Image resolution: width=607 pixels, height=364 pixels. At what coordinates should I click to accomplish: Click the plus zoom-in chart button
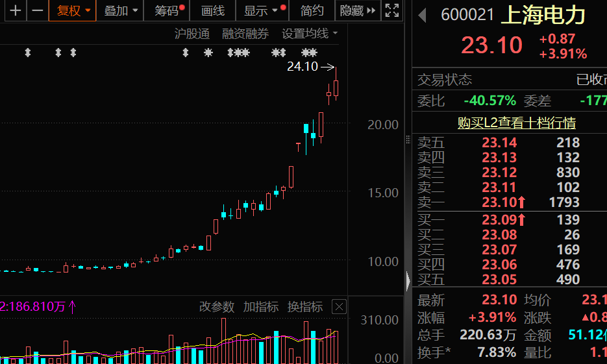pyautogui.click(x=15, y=10)
